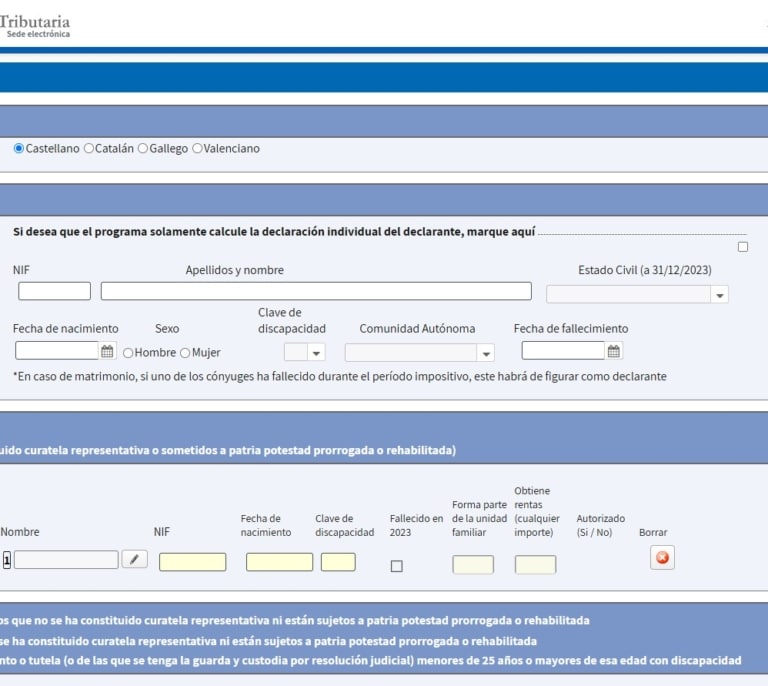
Task: Select the Castellano language option
Action: point(19,148)
